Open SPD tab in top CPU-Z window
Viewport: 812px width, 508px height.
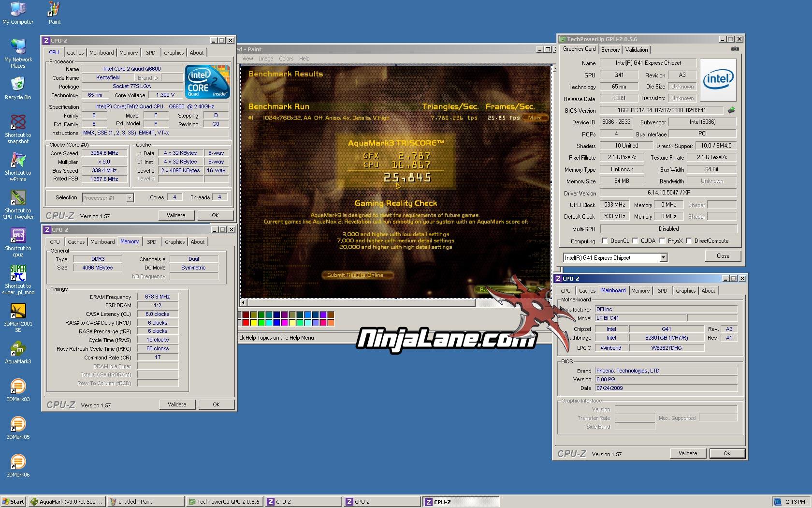click(151, 53)
